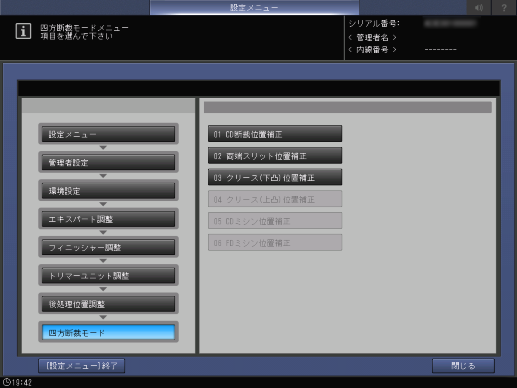Go to エキスパート調整 level
The width and height of the screenshot is (517, 388).
108,219
